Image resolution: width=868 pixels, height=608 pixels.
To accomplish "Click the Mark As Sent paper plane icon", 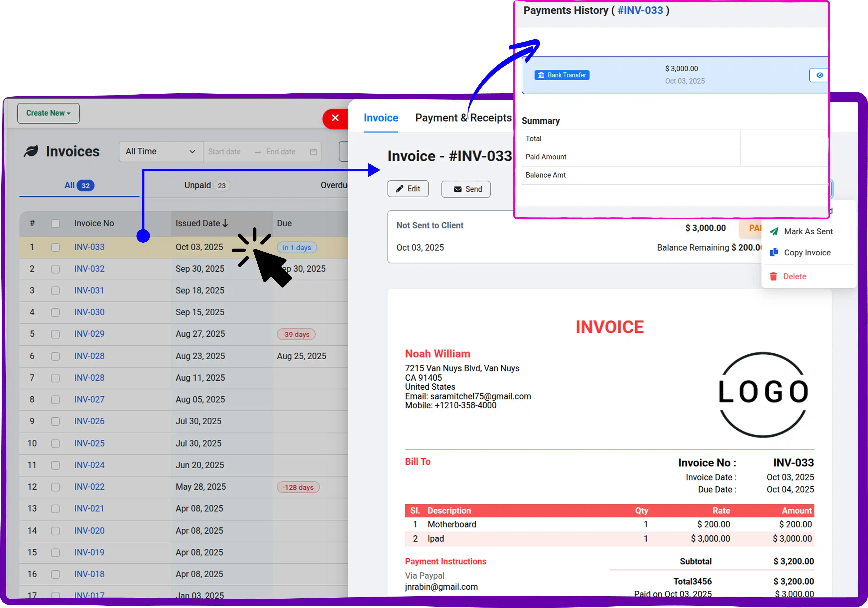I will [x=774, y=231].
